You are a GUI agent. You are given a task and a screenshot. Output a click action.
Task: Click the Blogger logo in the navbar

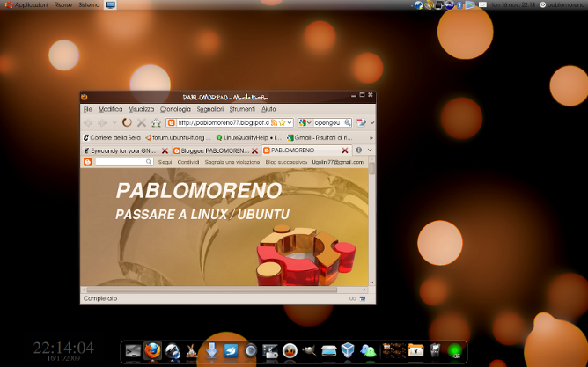tap(88, 162)
